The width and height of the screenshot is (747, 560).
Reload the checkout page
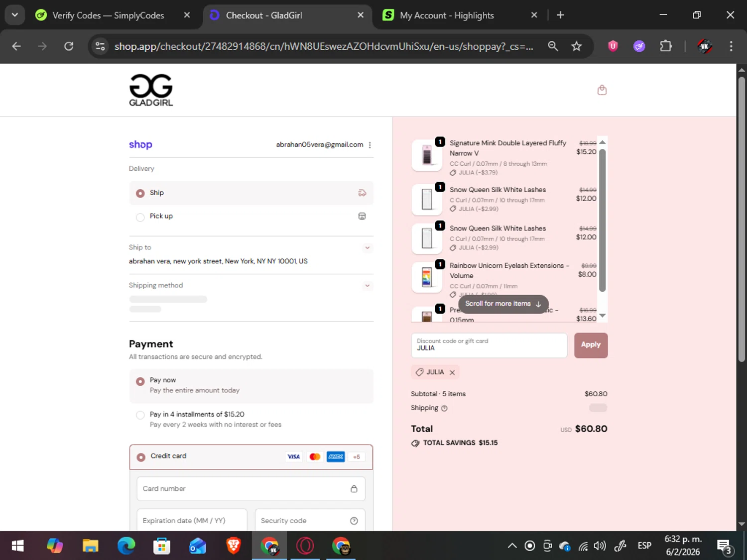pos(69,46)
